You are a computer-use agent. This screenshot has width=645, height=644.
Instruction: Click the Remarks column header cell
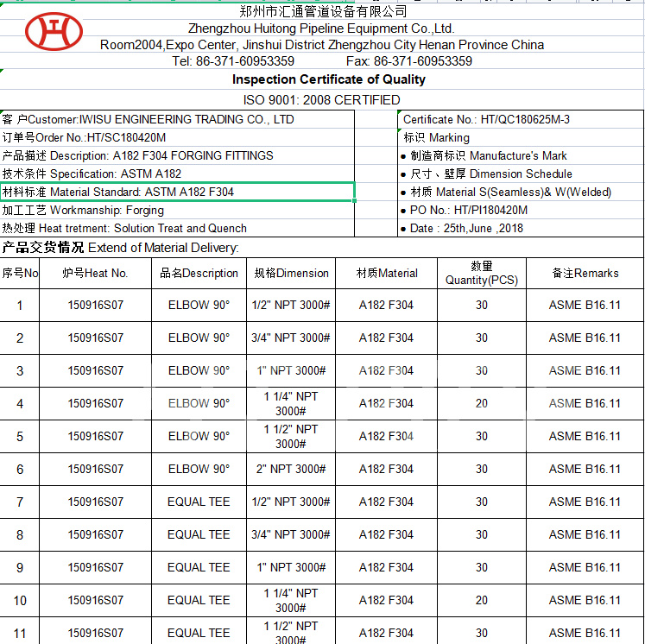click(585, 273)
